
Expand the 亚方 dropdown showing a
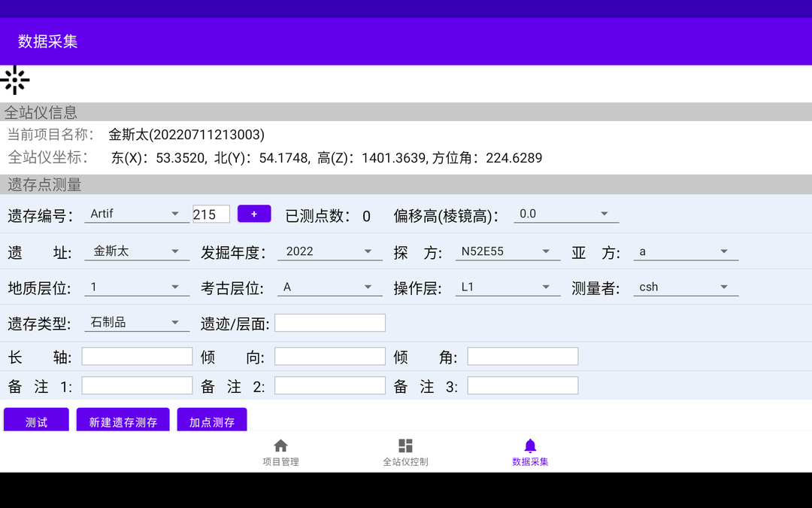click(686, 251)
